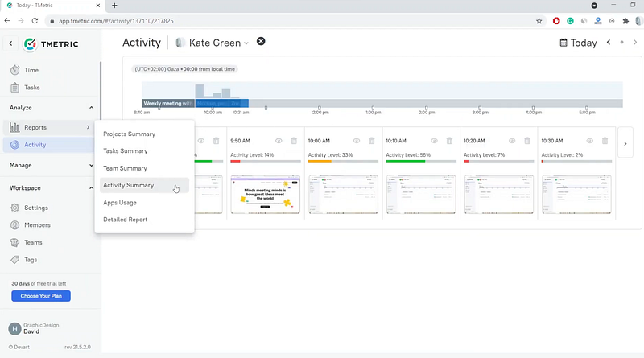
Task: Go back in the browser
Action: pyautogui.click(x=7, y=21)
